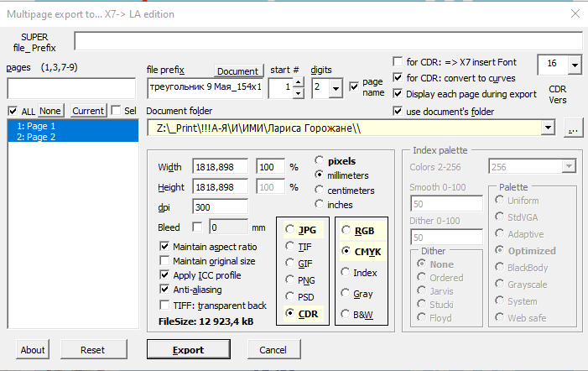Viewport: 588px width, 371px height.
Task: Toggle Maintain aspect ratio checkbox
Action: (x=164, y=247)
